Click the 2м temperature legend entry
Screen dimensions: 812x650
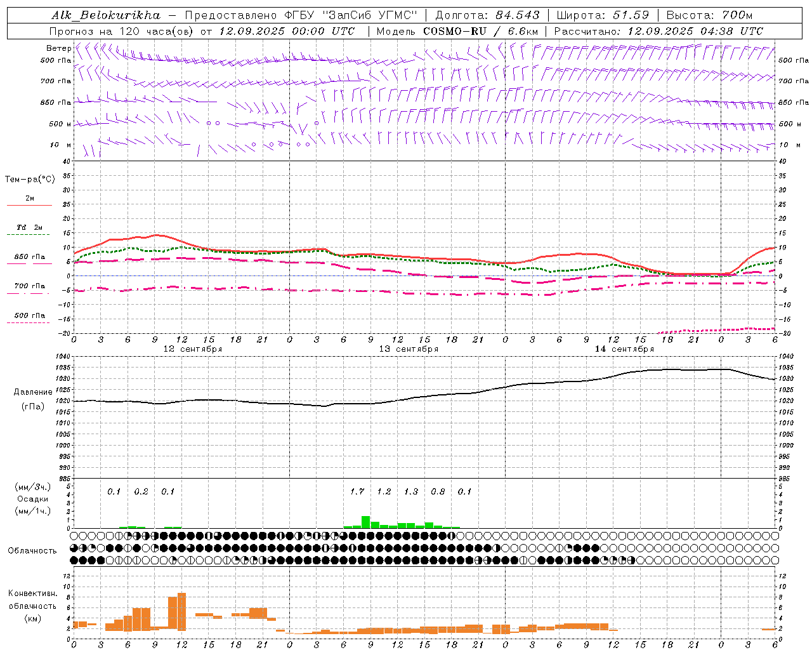(30, 199)
